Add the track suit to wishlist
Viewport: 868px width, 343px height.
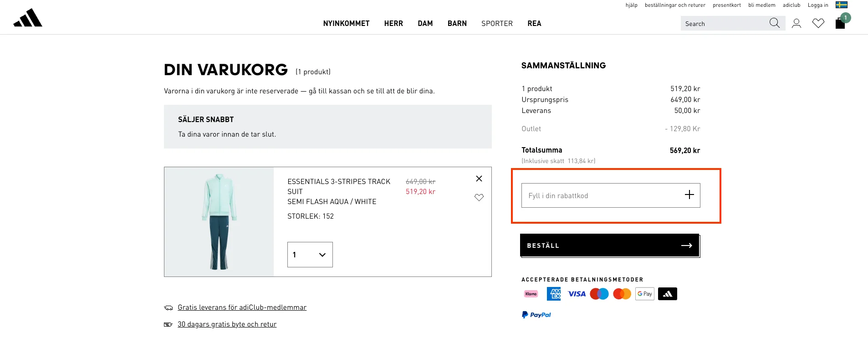[x=479, y=197]
